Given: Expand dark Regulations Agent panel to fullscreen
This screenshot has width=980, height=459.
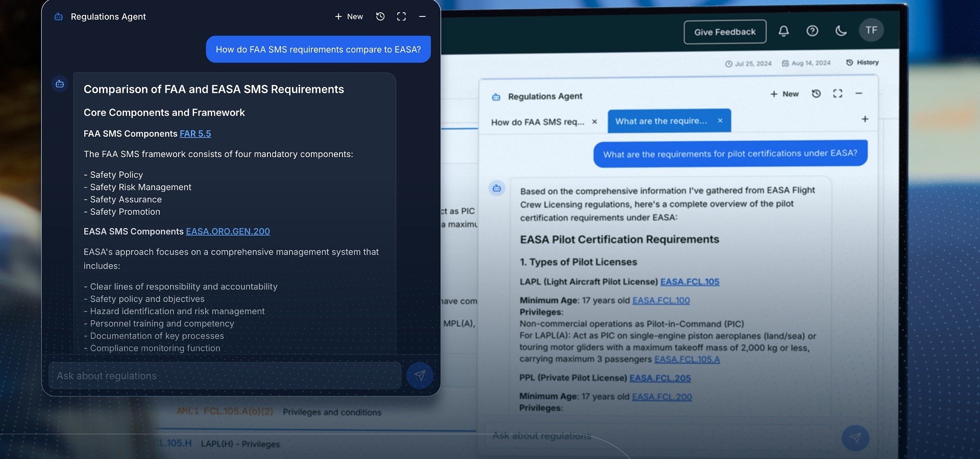Looking at the screenshot, I should 402,17.
